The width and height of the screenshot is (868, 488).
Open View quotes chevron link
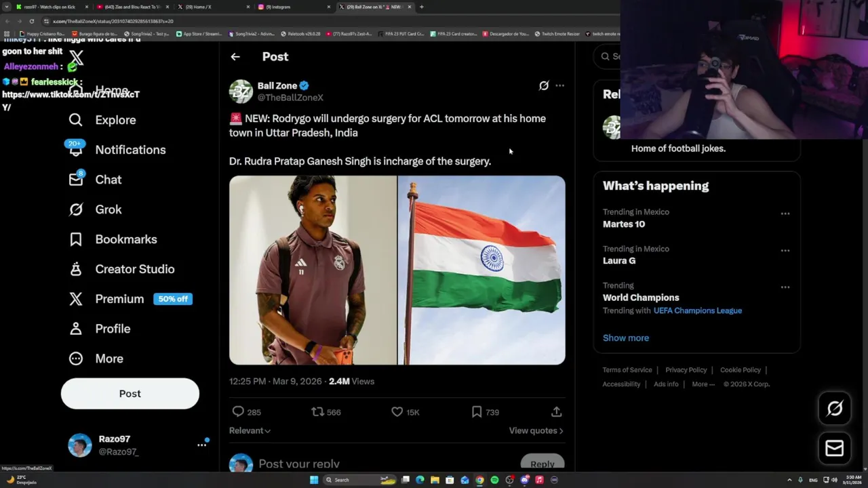536,430
